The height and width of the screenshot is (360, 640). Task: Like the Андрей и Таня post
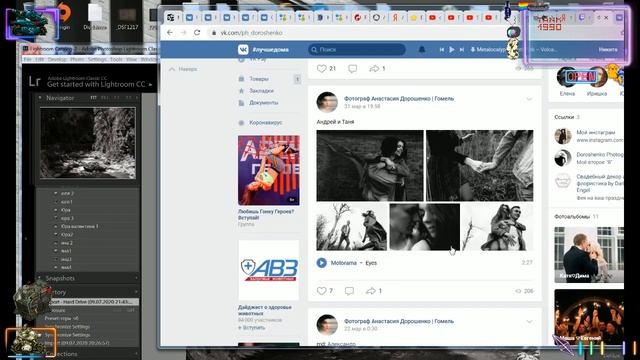coord(322,291)
